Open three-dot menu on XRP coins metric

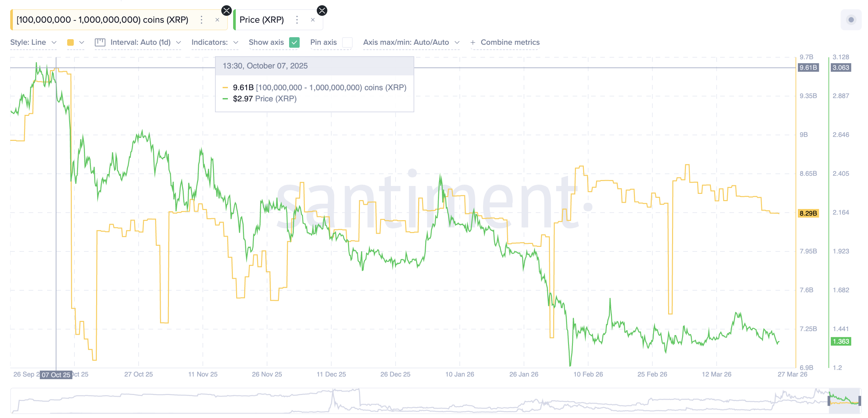tap(202, 20)
